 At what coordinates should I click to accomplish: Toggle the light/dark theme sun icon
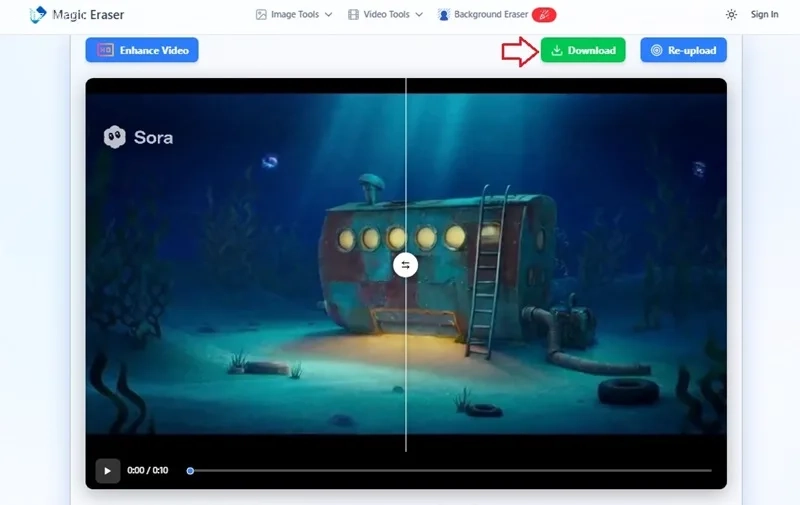tap(731, 15)
